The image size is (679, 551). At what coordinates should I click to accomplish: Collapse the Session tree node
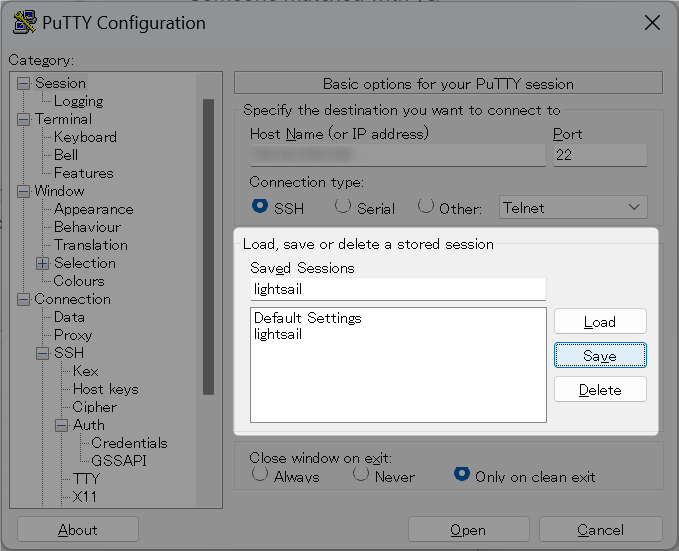point(23,83)
